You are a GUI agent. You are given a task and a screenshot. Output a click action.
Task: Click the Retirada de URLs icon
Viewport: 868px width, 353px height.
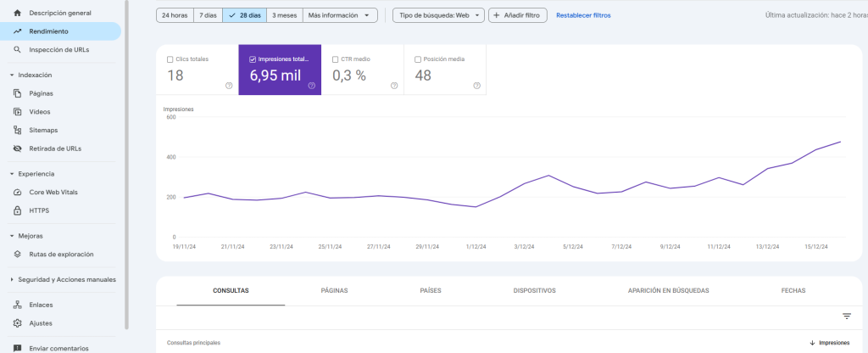(17, 148)
